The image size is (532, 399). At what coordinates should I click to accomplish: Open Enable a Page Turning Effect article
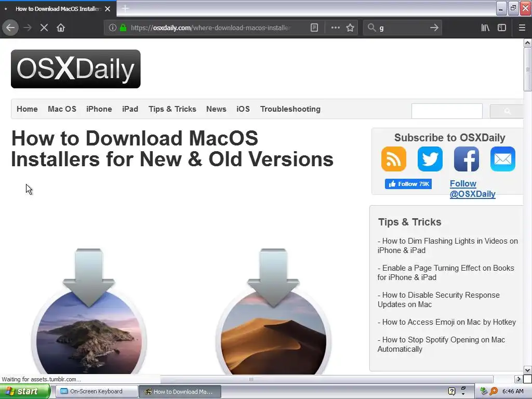[x=446, y=273]
